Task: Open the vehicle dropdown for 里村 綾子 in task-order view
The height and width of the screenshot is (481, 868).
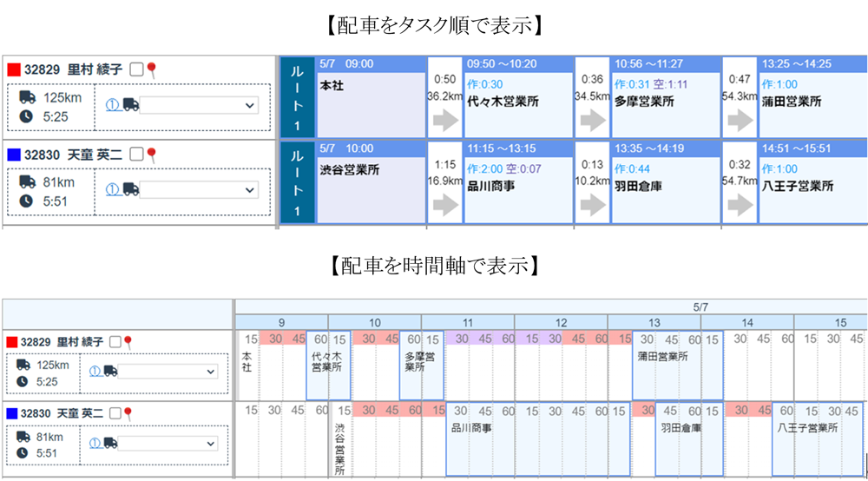Action: tap(199, 105)
